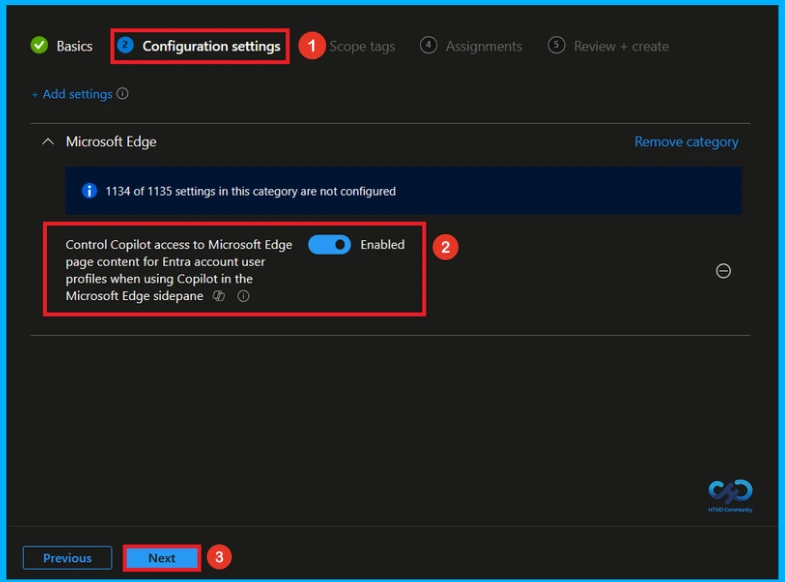Go to the Scope tags step
The height and width of the screenshot is (582, 785).
tap(361, 47)
